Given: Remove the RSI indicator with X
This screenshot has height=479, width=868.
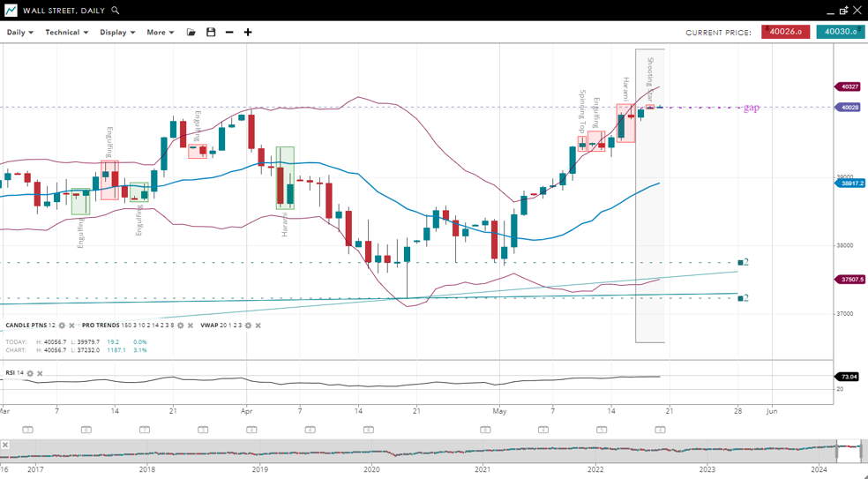Looking at the screenshot, I should point(40,373).
